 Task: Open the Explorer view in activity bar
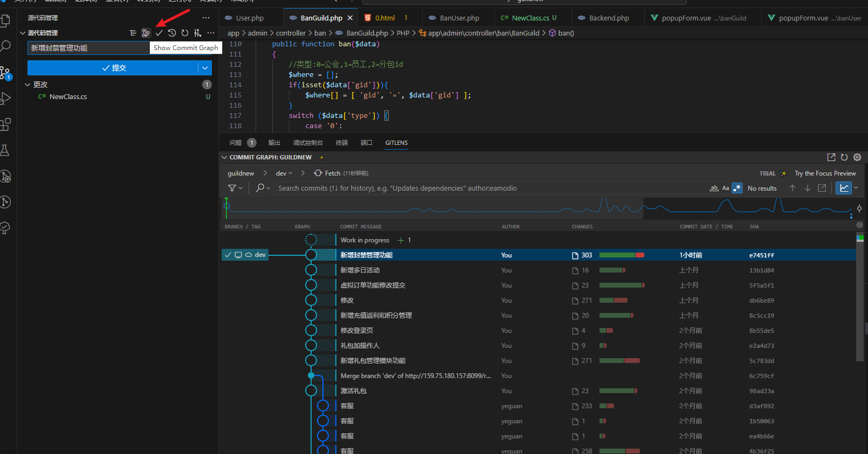coord(5,20)
